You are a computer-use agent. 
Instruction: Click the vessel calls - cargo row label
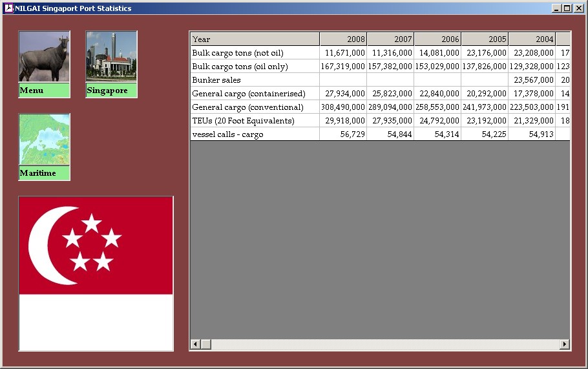click(255, 134)
